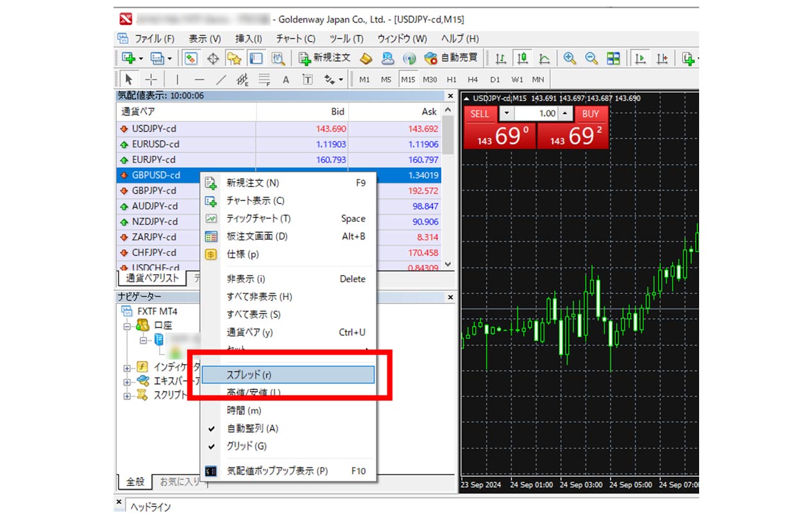Select the arrow Cursor tool
Viewport: 812px width, 518px height.
(129, 79)
